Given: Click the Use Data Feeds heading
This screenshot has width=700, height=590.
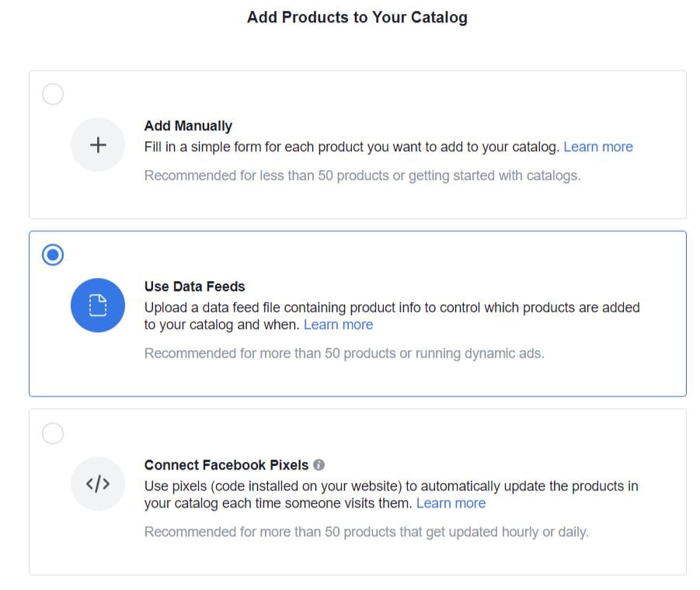Looking at the screenshot, I should coord(195,286).
